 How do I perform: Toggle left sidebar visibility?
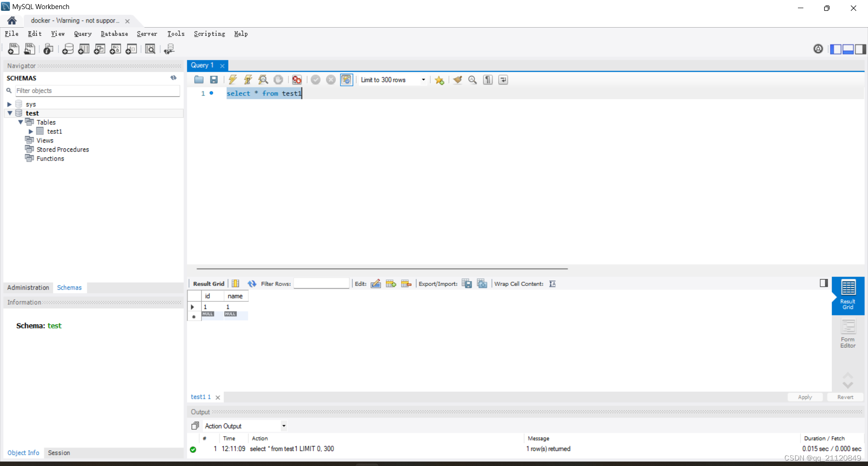pyautogui.click(x=836, y=49)
